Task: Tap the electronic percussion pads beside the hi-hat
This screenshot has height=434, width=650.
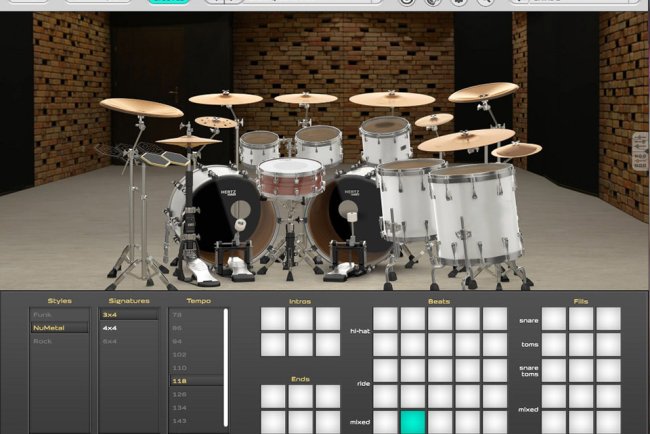Action: click(165, 158)
